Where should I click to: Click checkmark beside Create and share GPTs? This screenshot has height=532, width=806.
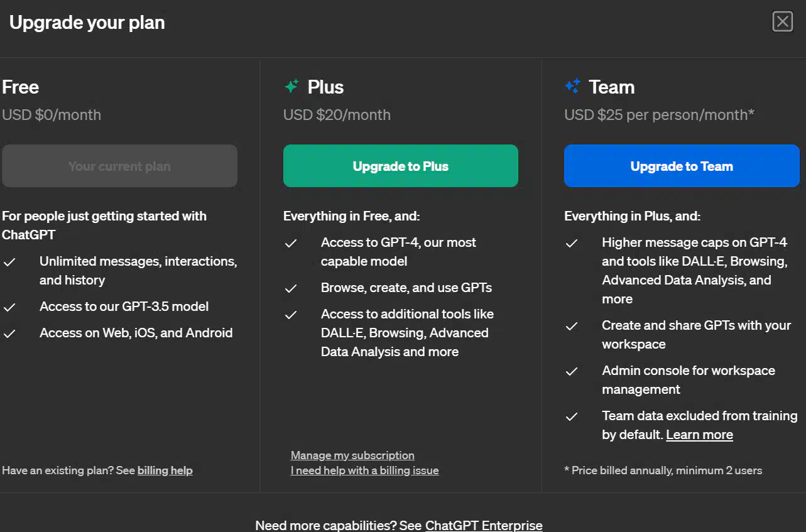(572, 326)
